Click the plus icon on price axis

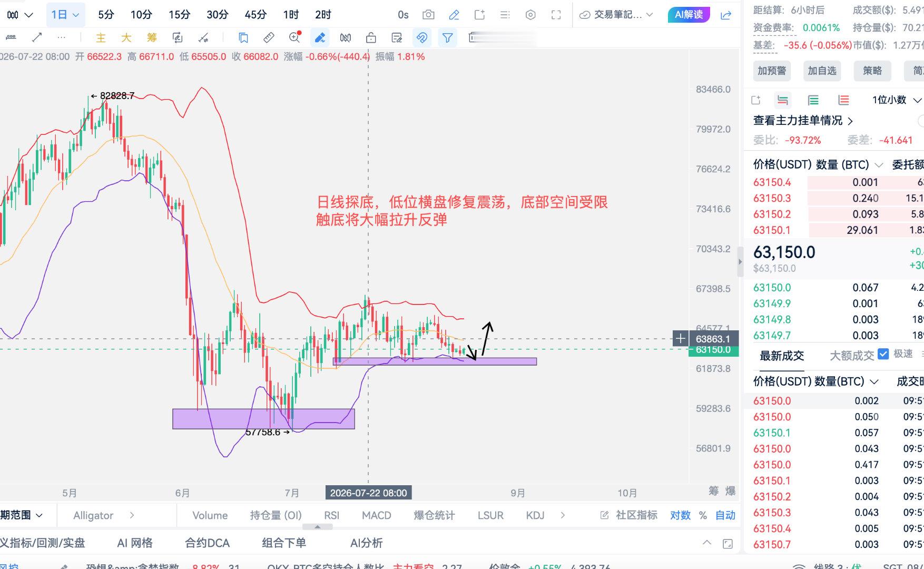[681, 339]
